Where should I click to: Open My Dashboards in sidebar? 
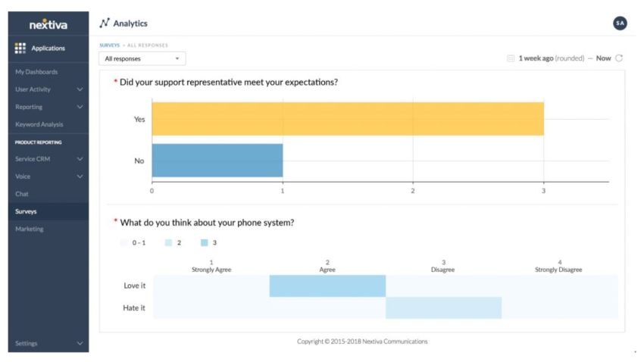pos(36,72)
